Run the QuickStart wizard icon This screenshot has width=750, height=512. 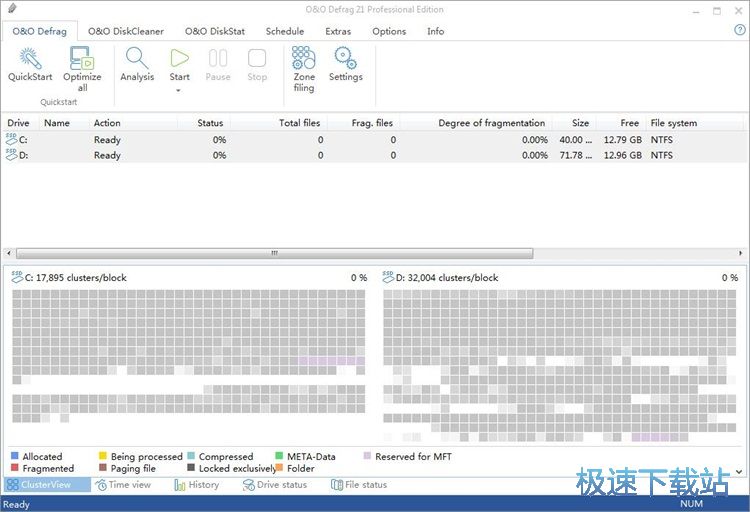pyautogui.click(x=30, y=58)
